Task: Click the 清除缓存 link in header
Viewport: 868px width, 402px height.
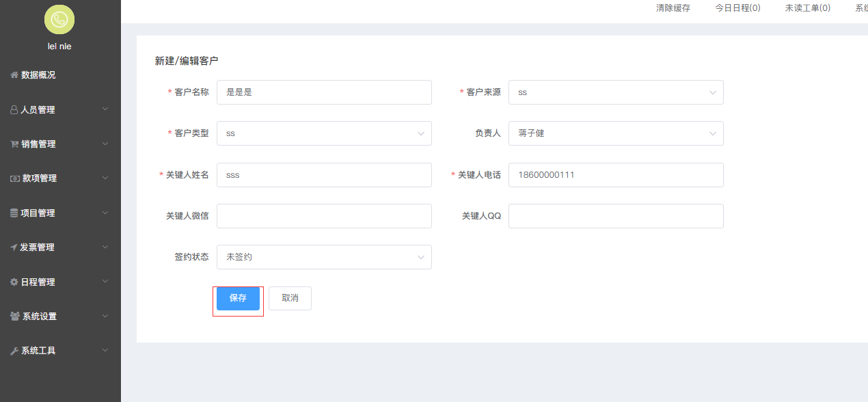Action: (673, 8)
